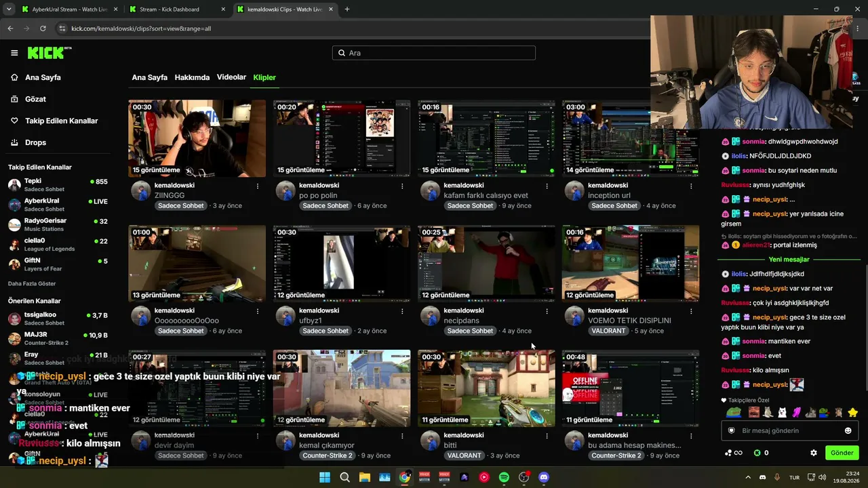Click the TUR keyboard language indicator
Viewport: 868px width, 488px height.
(794, 477)
